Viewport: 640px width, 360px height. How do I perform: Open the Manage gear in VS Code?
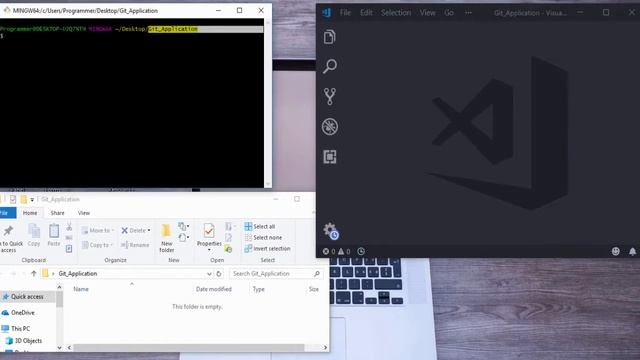pyautogui.click(x=331, y=231)
